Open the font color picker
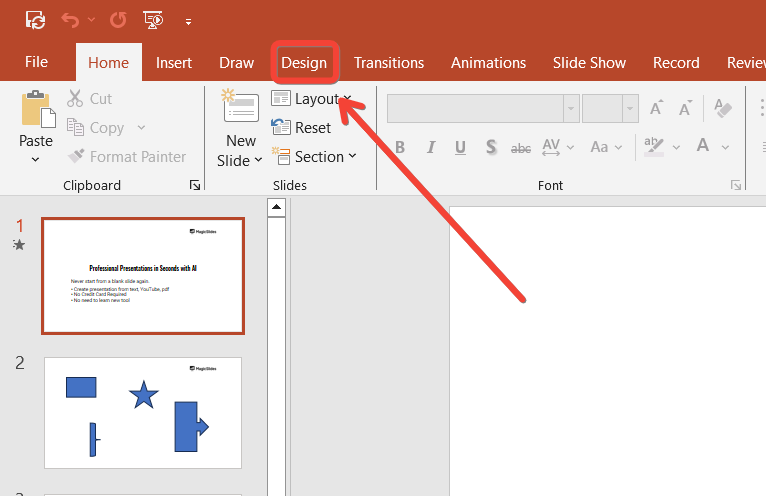Image resolution: width=766 pixels, height=496 pixels. (702, 147)
